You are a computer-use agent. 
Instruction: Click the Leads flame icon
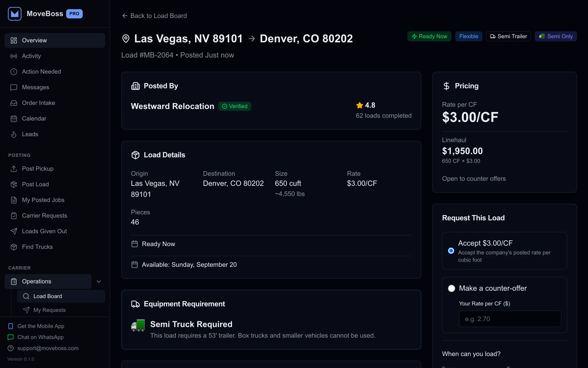point(14,134)
